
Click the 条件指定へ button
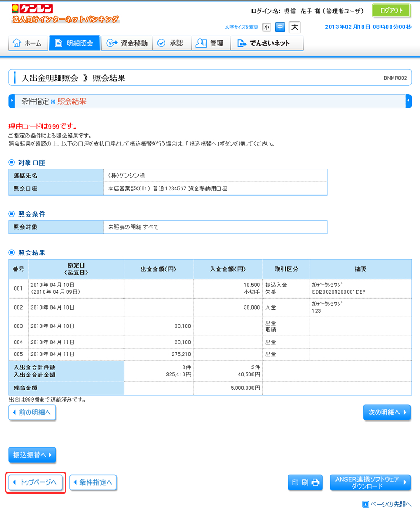(93, 482)
